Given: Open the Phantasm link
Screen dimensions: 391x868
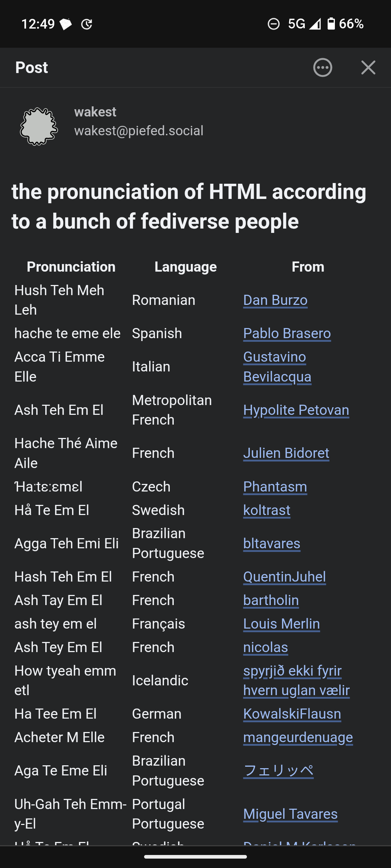Looking at the screenshot, I should click(275, 487).
